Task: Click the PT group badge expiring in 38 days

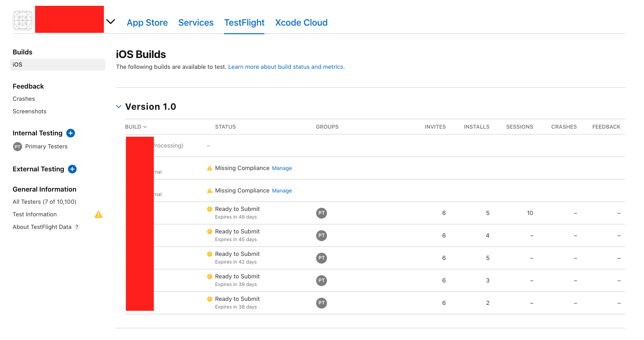Action: pyautogui.click(x=321, y=303)
